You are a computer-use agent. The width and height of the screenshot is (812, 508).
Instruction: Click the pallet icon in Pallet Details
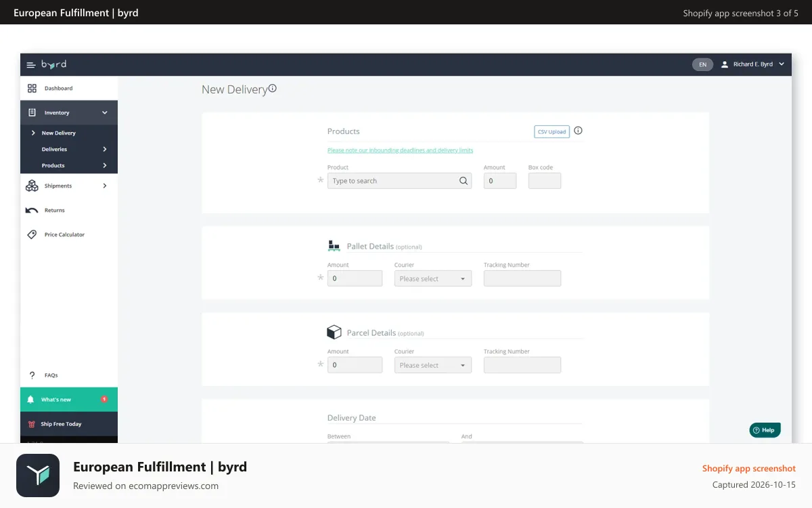[x=334, y=245]
